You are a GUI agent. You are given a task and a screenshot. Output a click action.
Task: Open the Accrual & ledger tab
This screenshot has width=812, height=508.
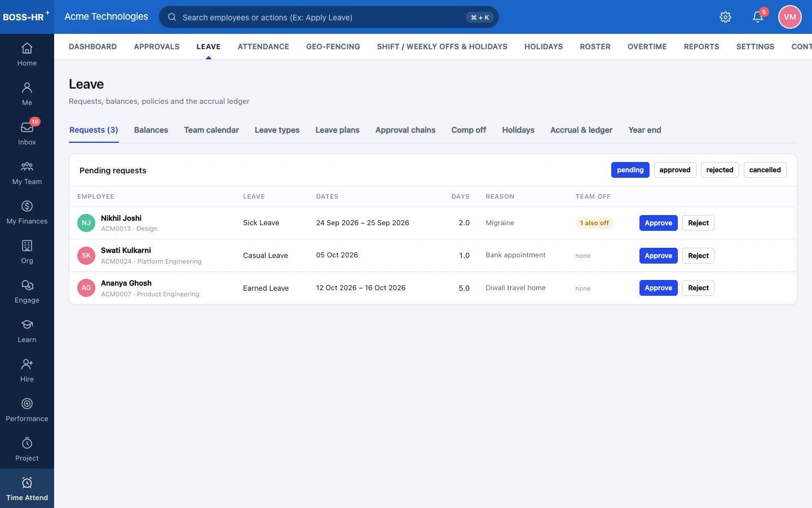point(581,130)
